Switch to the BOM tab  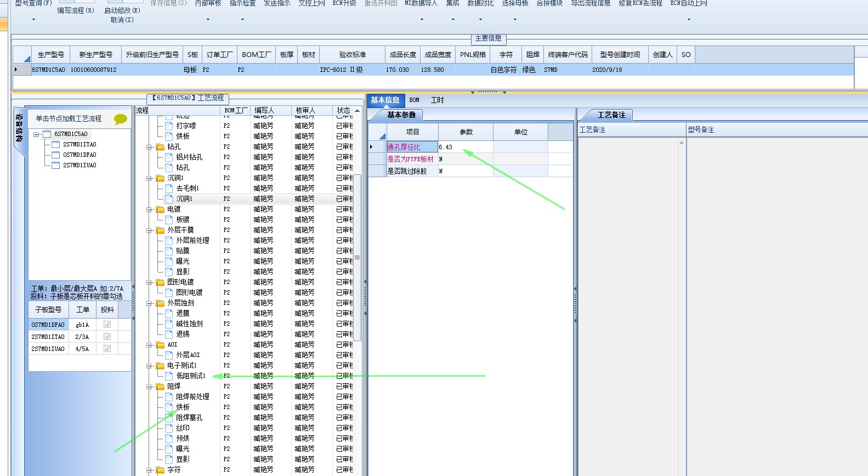pos(414,100)
